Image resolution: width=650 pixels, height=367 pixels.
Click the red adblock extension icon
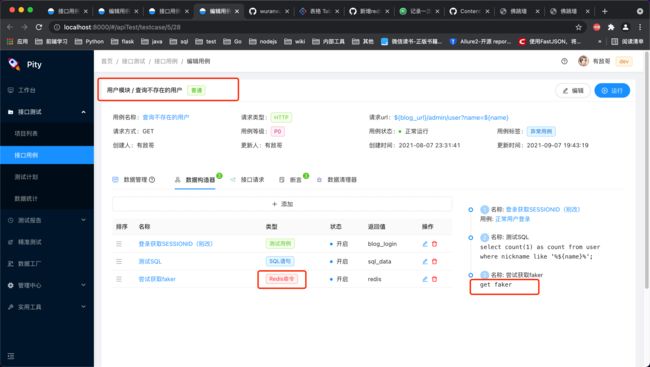point(597,27)
